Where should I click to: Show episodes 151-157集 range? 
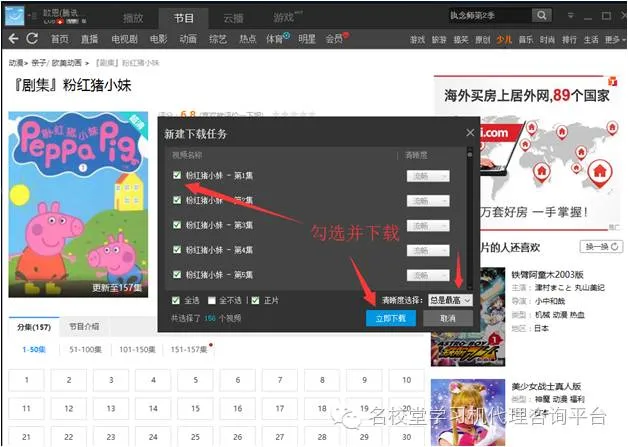pyautogui.click(x=189, y=350)
